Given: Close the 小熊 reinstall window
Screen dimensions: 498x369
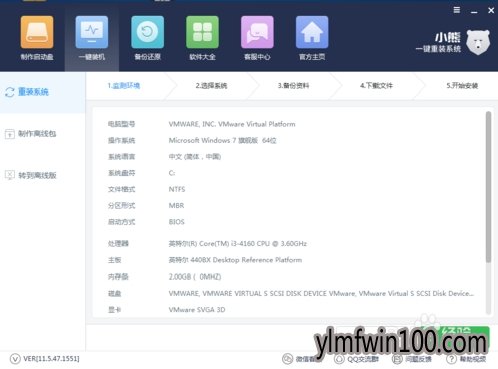Looking at the screenshot, I should click(491, 11).
